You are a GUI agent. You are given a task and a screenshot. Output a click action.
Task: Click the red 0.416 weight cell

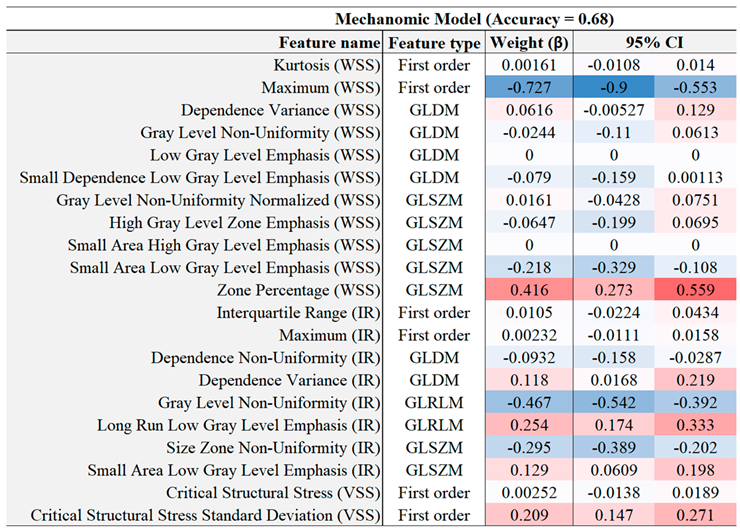[x=528, y=290]
